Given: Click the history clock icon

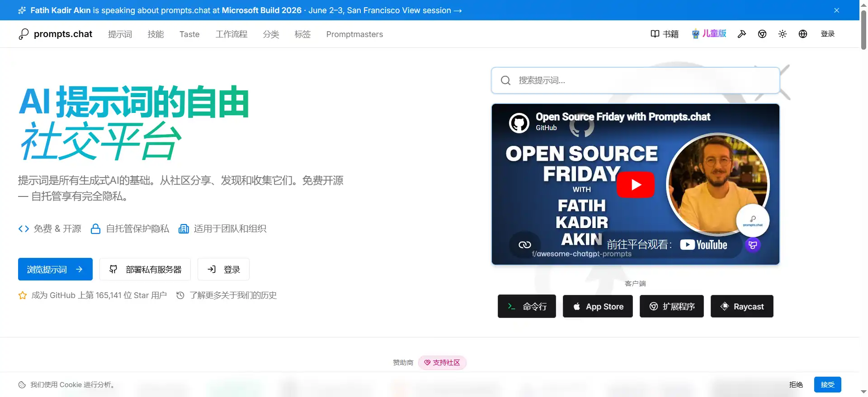Looking at the screenshot, I should click(180, 295).
